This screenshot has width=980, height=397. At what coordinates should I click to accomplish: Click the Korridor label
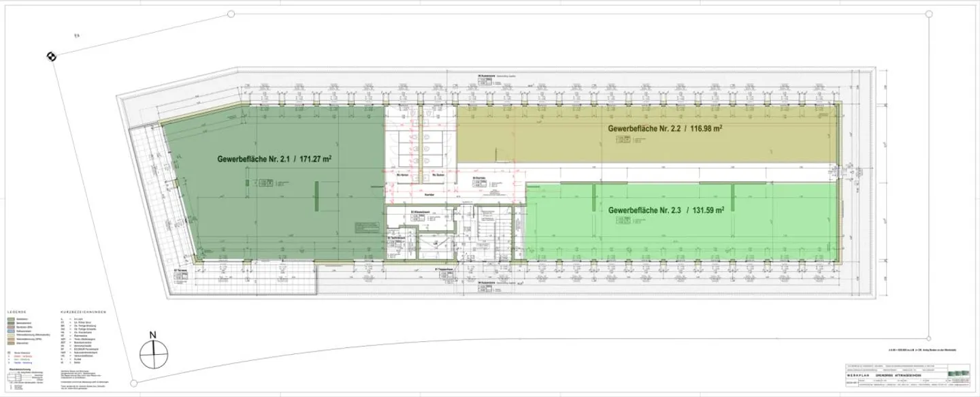coord(429,193)
